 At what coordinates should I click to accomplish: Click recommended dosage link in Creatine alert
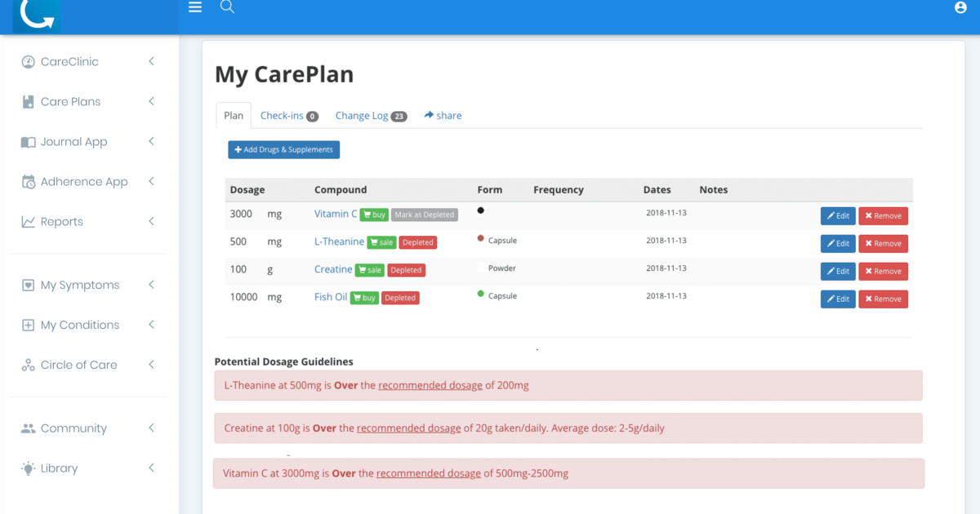tap(409, 428)
